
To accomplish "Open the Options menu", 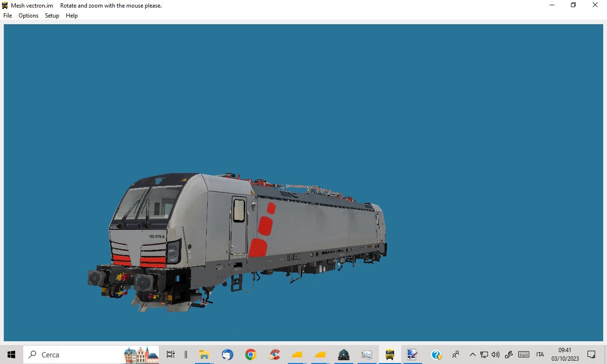I will [x=28, y=16].
